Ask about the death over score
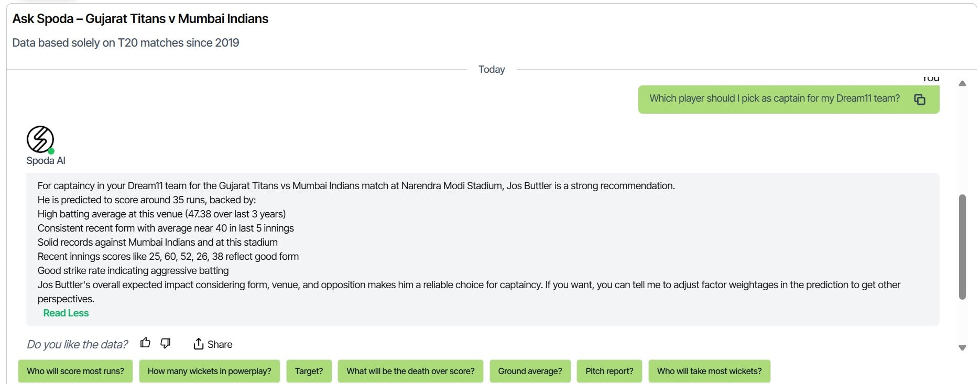The height and width of the screenshot is (384, 980). click(x=410, y=371)
